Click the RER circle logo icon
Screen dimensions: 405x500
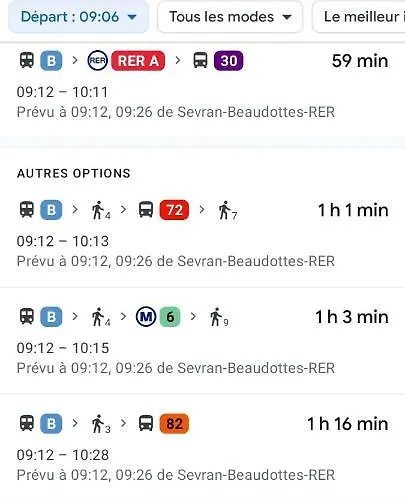pos(97,61)
